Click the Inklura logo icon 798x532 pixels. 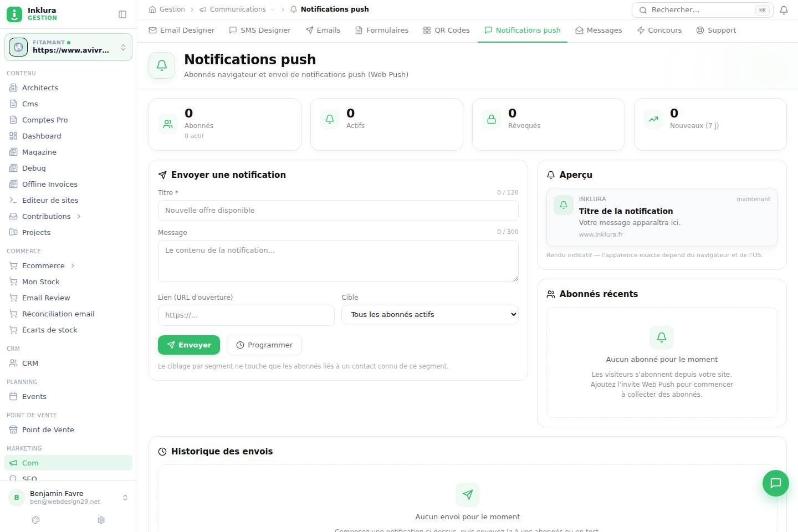pos(14,14)
